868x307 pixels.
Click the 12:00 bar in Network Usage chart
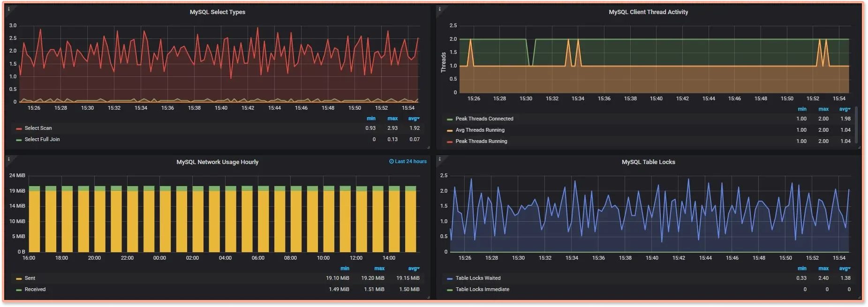pyautogui.click(x=362, y=219)
